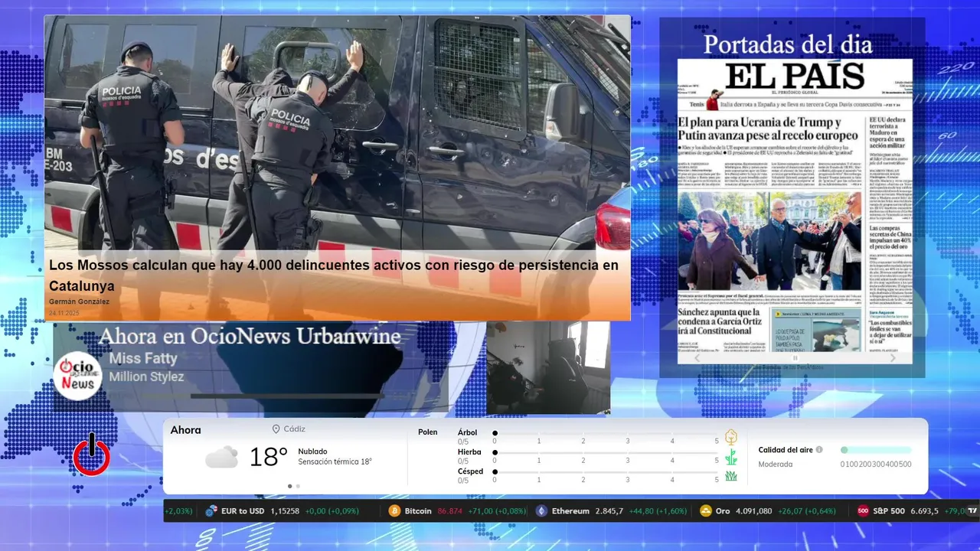Click the Oro price 4.091,080
Image resolution: width=980 pixels, height=551 pixels.
click(x=753, y=510)
